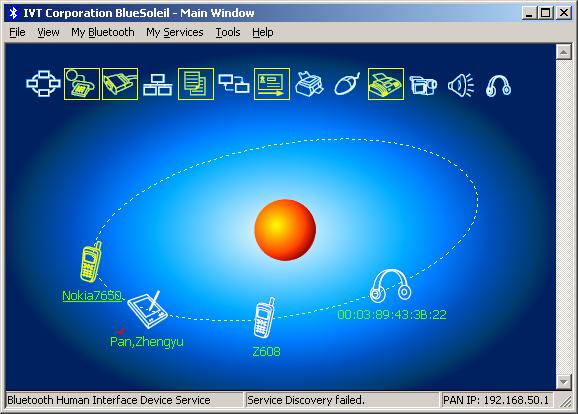
Task: Select the Fax service icon
Action: coord(386,84)
